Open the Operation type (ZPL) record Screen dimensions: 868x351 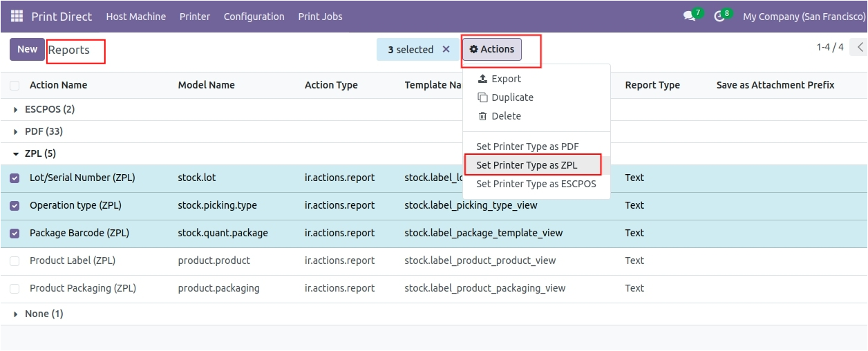75,205
